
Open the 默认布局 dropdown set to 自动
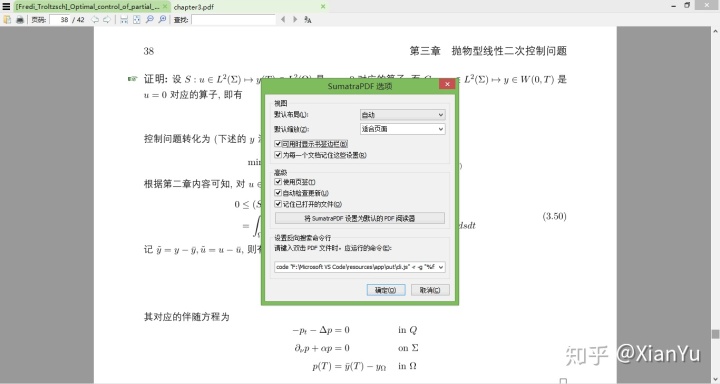click(402, 115)
